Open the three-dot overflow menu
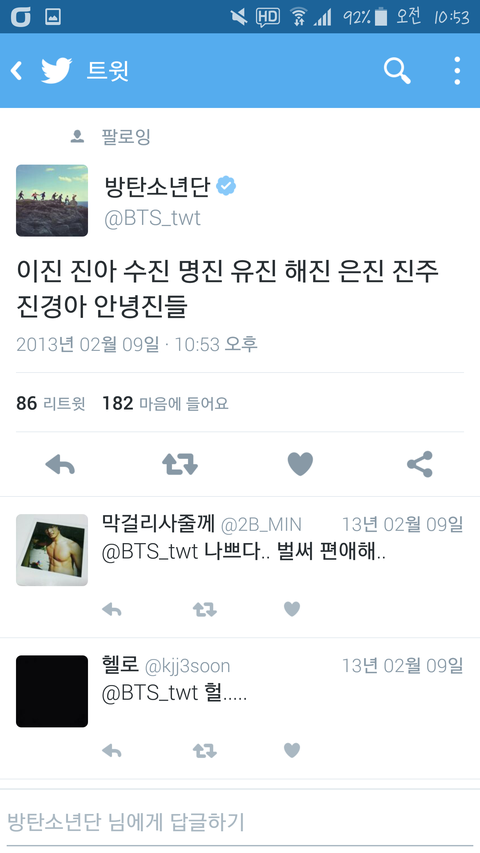This screenshot has height=853, width=480. point(457,71)
